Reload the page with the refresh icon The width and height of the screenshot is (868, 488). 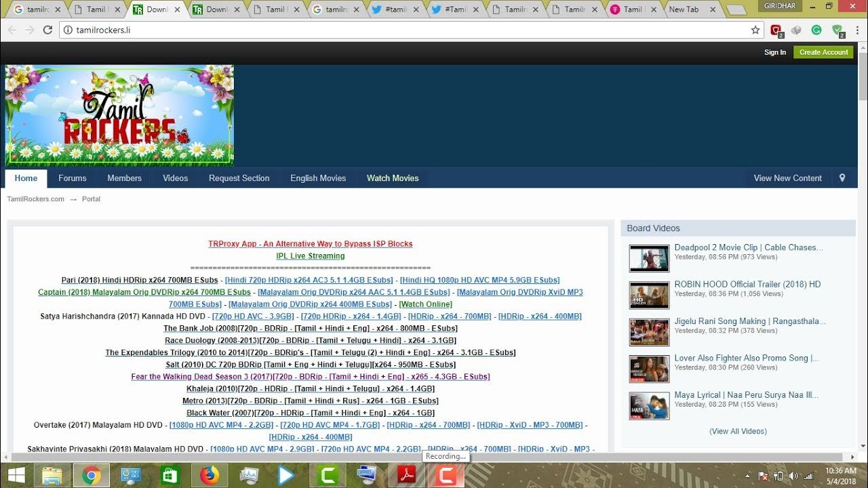pos(47,30)
